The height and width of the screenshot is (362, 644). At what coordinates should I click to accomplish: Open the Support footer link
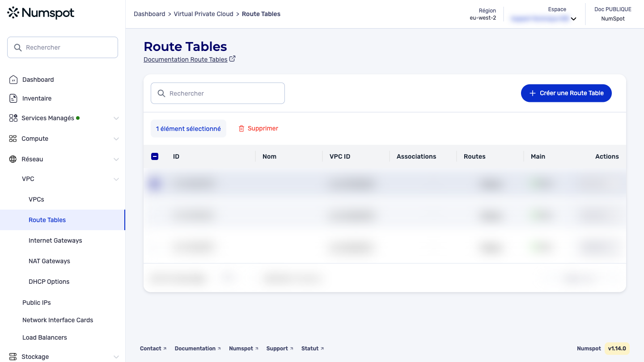pos(280,349)
